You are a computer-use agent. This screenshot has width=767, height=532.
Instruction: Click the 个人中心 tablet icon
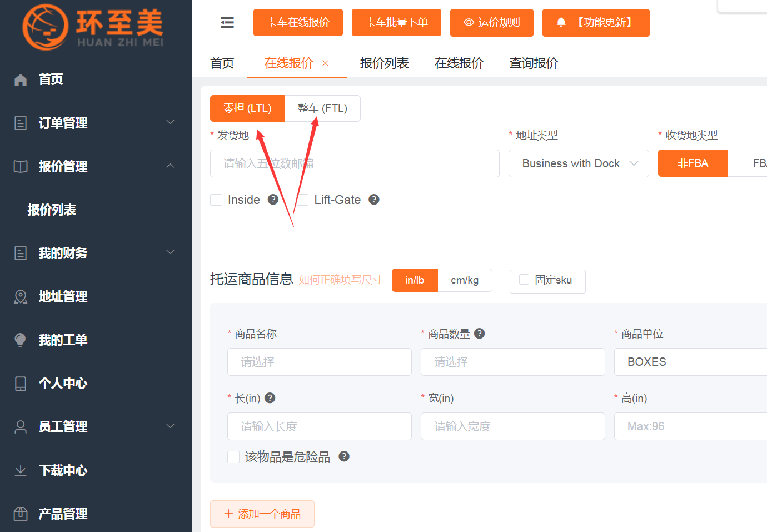[21, 384]
